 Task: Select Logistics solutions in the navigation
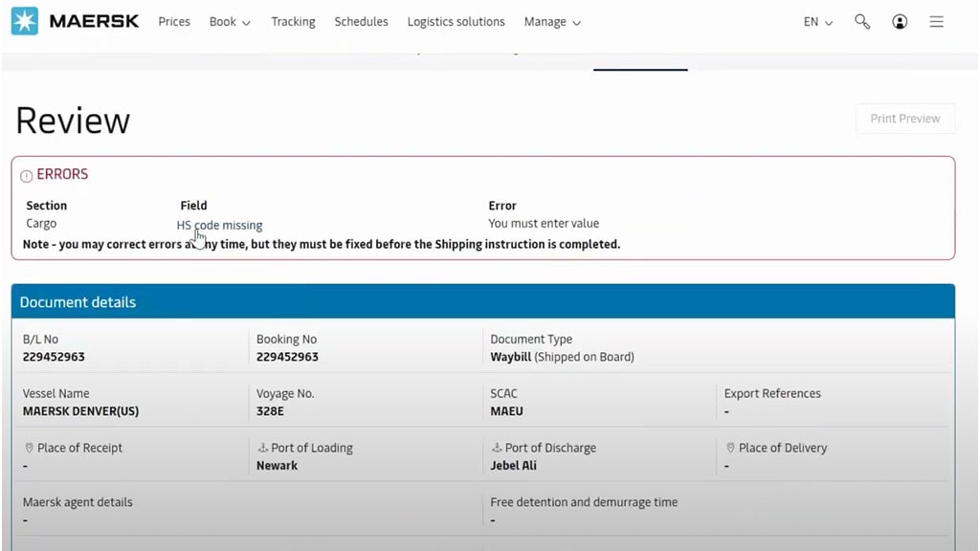456,21
